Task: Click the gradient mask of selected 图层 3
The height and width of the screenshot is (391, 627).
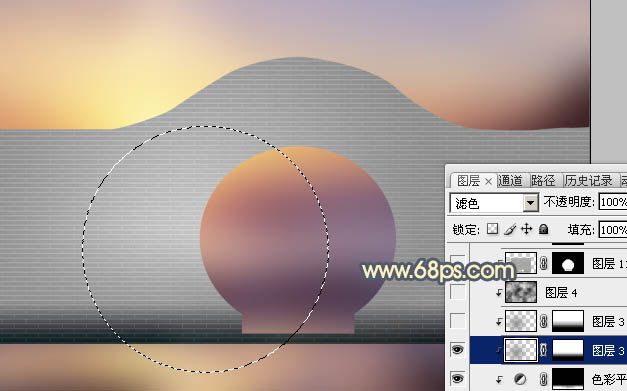Action: pos(568,350)
